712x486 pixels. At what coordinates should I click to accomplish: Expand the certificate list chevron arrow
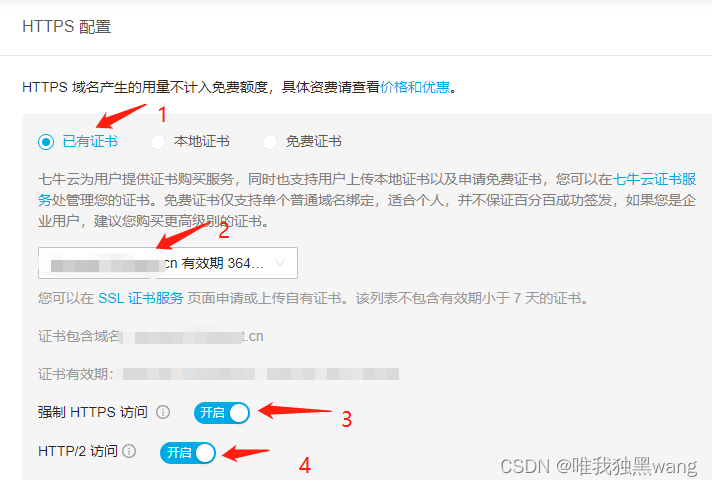tap(280, 263)
